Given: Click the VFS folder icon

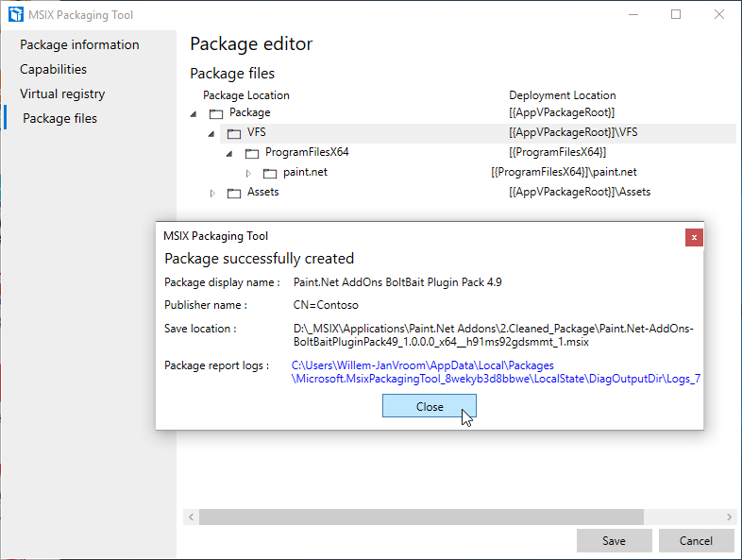Looking at the screenshot, I should [234, 133].
